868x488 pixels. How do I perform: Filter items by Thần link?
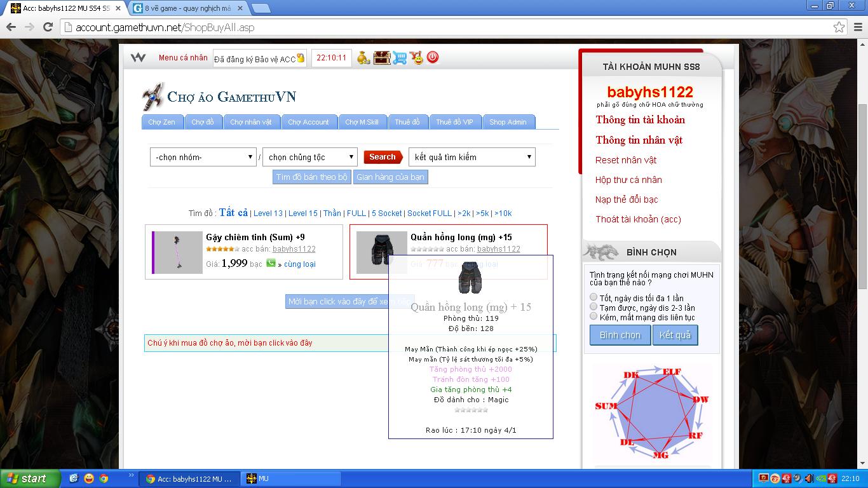(x=332, y=213)
